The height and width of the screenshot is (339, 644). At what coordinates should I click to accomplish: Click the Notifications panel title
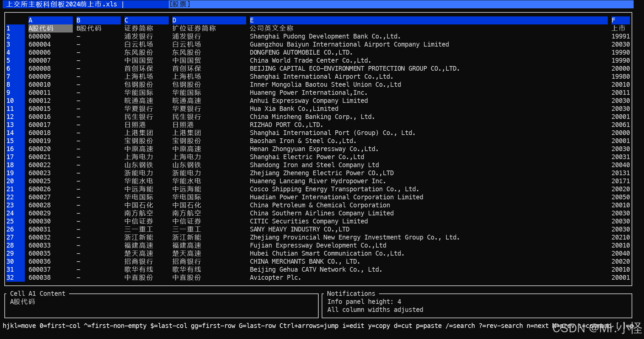tap(351, 293)
